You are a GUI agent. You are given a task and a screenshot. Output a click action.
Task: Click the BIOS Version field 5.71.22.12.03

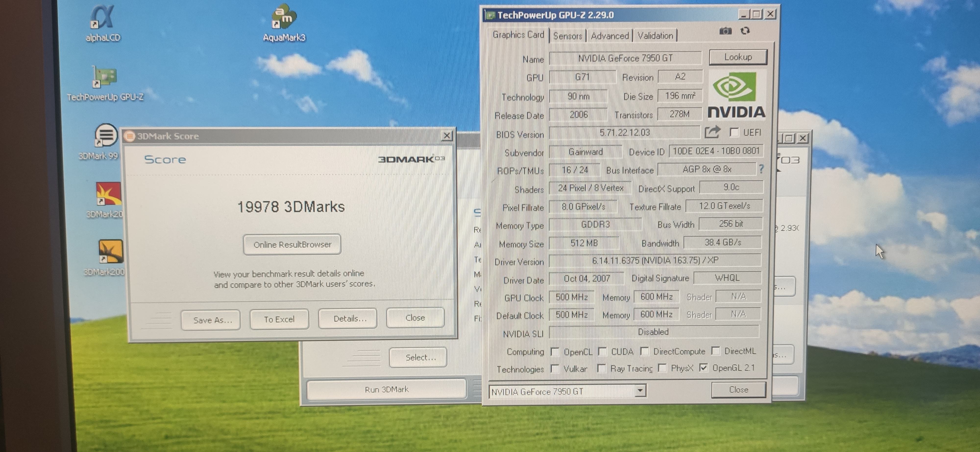coord(624,133)
